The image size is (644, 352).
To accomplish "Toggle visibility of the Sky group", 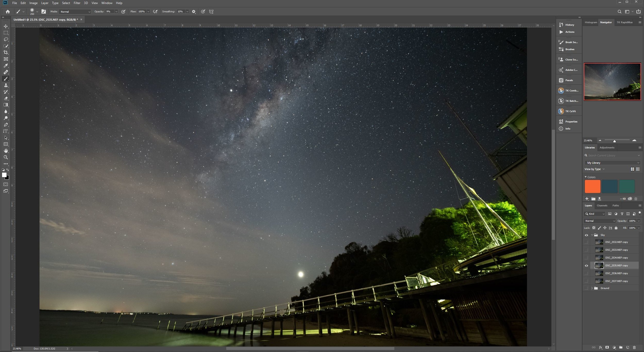I will tap(587, 235).
